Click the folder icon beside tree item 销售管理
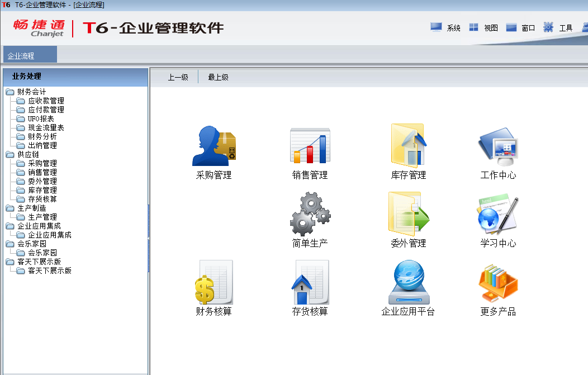Screen dimensions: 588x375 pyautogui.click(x=21, y=173)
